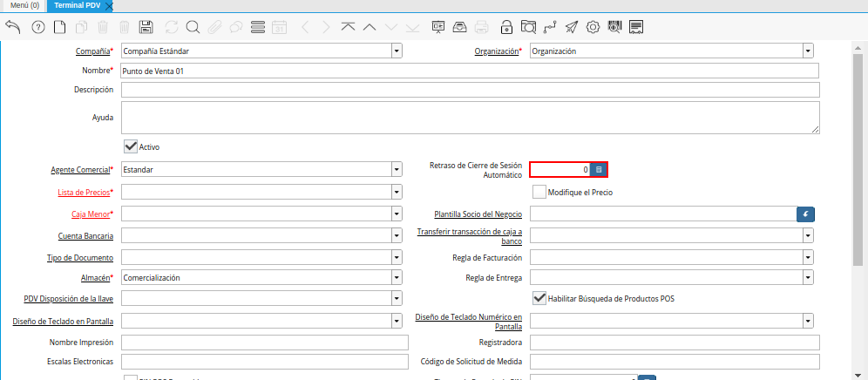Open help question mark icon
Image resolution: width=868 pixels, height=380 pixels.
tap(38, 27)
